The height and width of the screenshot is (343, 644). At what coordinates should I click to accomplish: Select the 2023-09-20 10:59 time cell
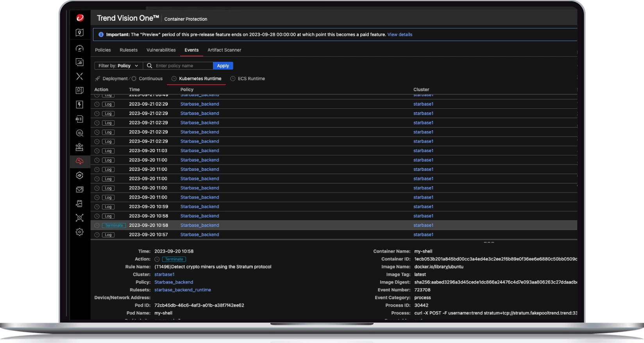[x=148, y=207]
